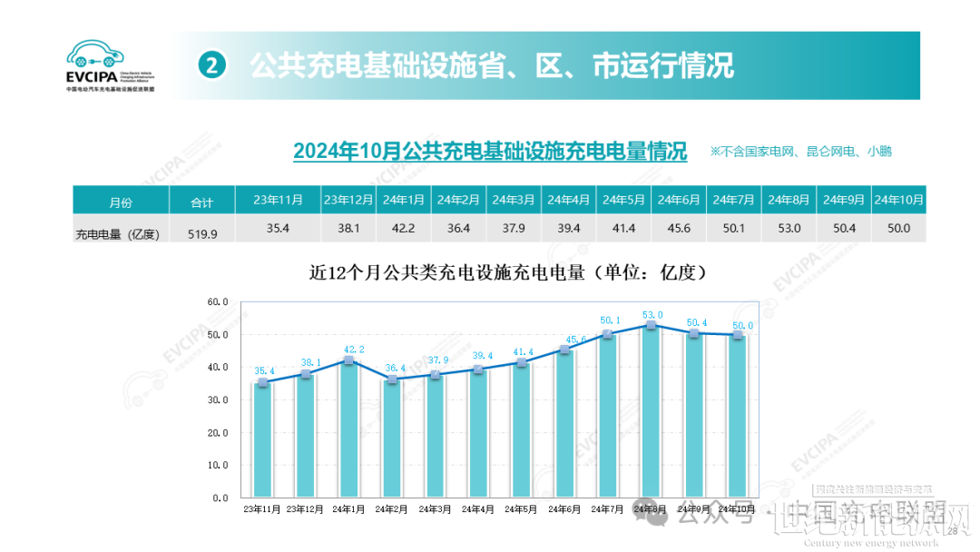This screenshot has width=980, height=552.
Task: Click the 24年3月 x-axis label below the chart
Action: (x=435, y=509)
